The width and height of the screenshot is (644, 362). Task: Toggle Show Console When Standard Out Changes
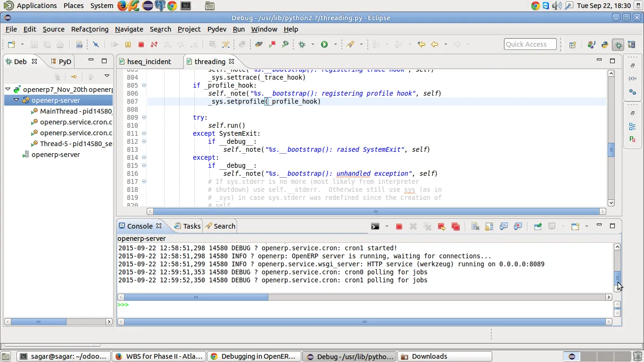pos(504,226)
